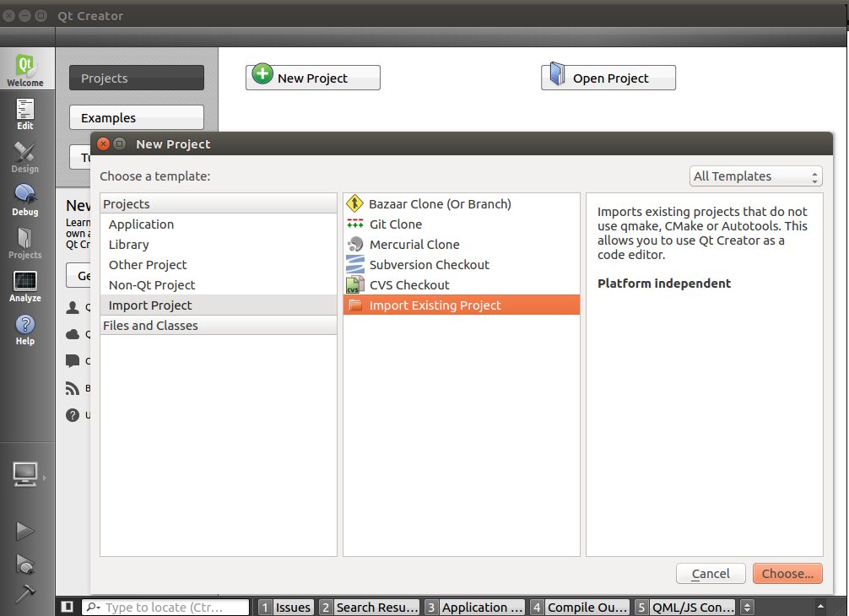849x616 pixels.
Task: Open the kit selector monitor icon
Action: click(24, 474)
